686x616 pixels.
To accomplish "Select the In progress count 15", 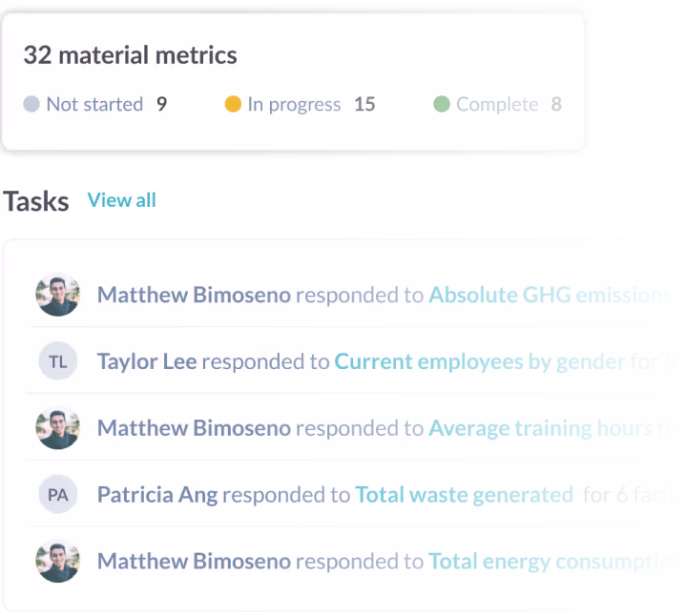I will (364, 104).
